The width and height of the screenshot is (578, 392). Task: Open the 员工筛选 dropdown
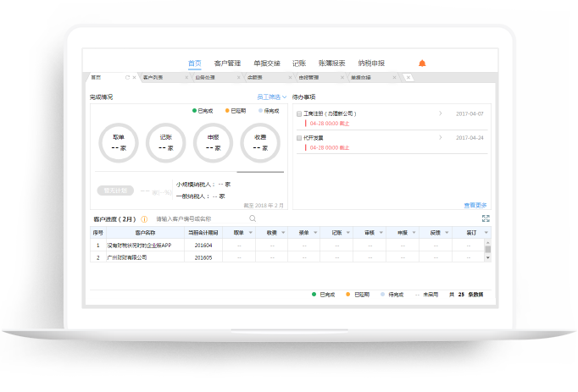[272, 97]
